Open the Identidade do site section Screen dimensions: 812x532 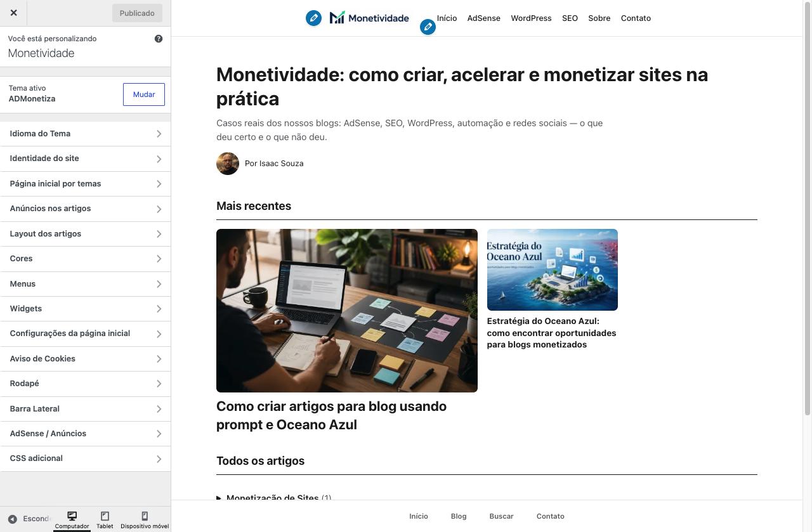(x=85, y=159)
